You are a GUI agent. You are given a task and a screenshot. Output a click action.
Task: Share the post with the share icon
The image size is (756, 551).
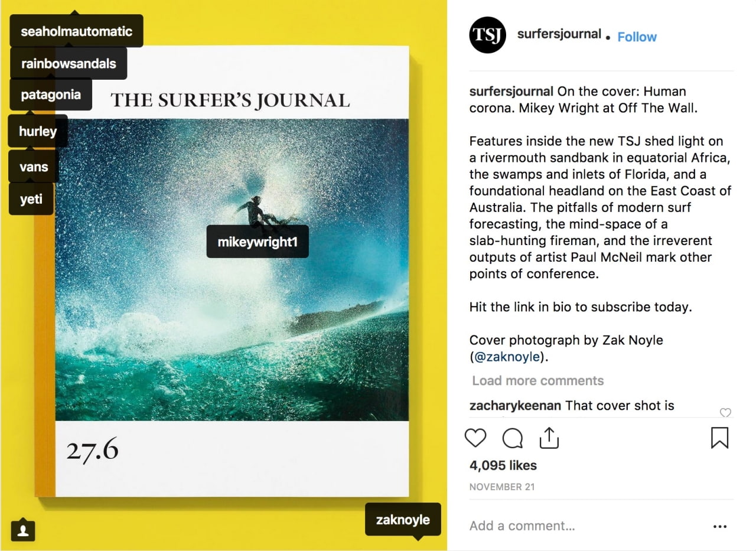(x=549, y=438)
